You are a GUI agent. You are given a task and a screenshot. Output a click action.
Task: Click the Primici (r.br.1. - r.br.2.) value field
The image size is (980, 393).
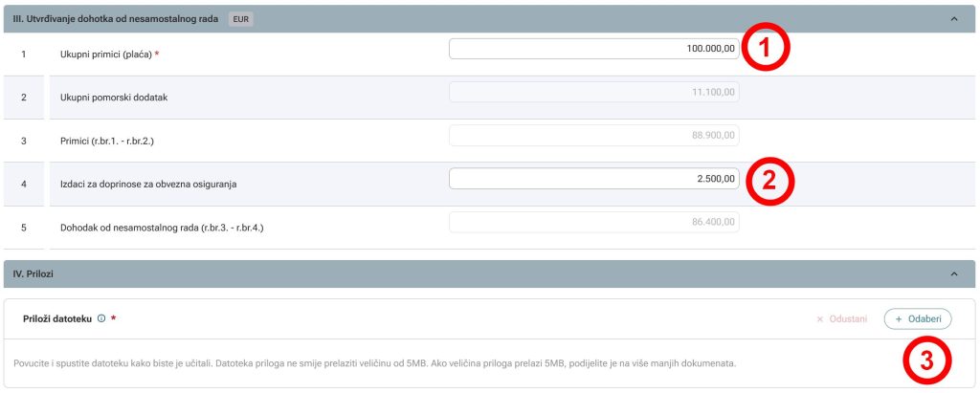tap(593, 136)
